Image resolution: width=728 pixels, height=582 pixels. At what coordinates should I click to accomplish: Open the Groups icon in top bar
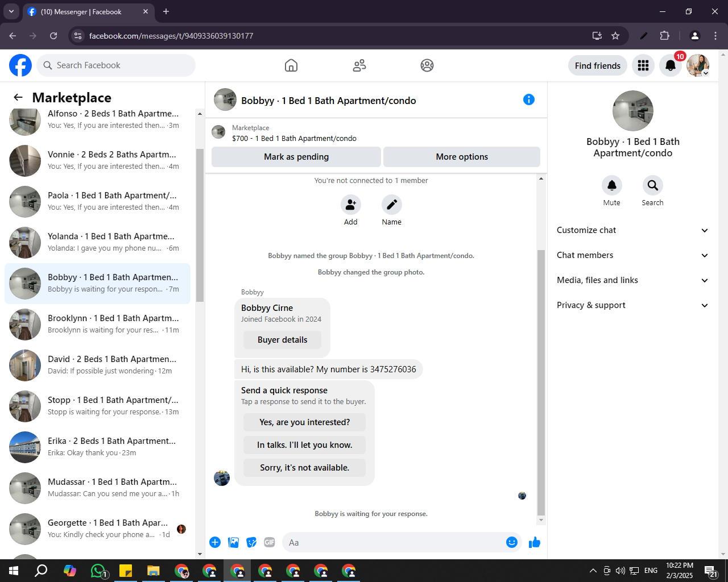(427, 65)
